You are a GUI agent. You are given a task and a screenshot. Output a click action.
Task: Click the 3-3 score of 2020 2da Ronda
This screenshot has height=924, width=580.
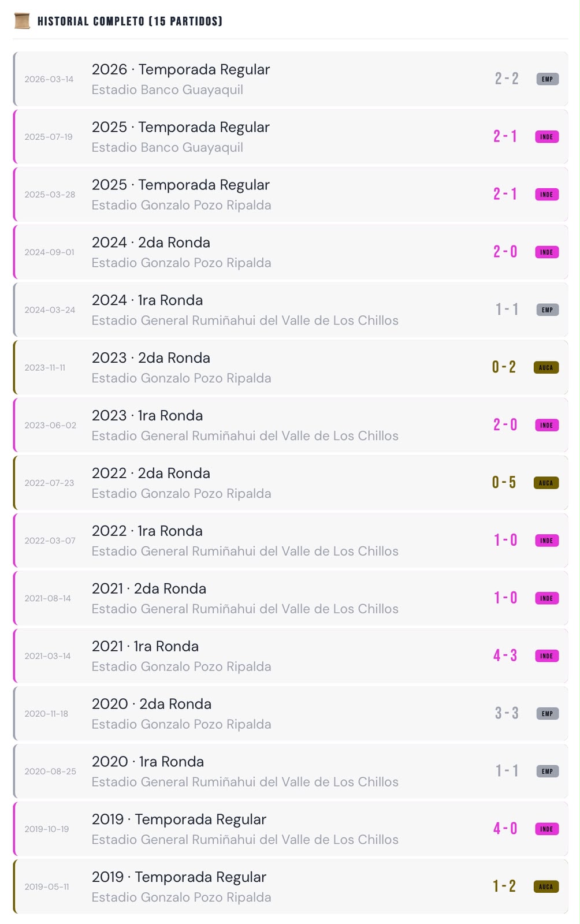pos(507,713)
